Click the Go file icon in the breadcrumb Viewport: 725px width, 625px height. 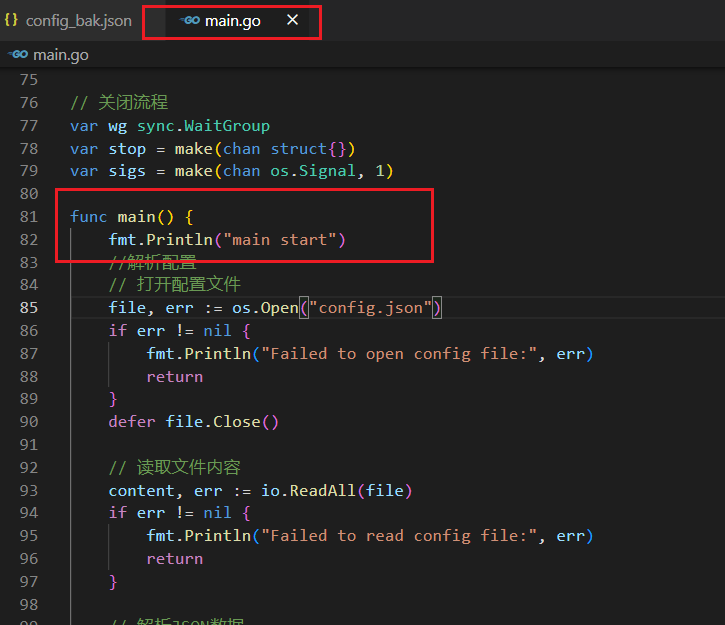(x=14, y=55)
